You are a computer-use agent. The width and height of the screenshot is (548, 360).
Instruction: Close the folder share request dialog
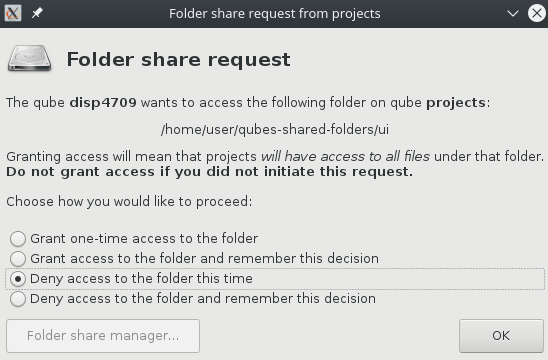(537, 13)
